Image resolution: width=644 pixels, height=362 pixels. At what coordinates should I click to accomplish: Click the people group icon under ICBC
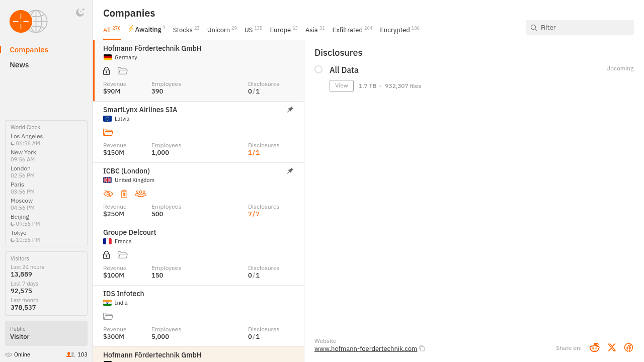(141, 194)
